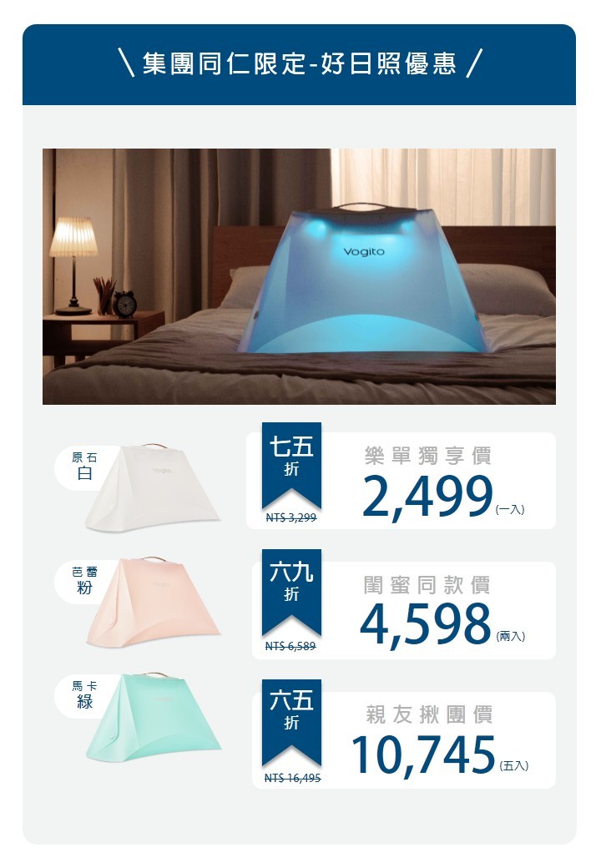
Task: Open the bedroom Vogito lamp photo
Action: click(x=299, y=276)
